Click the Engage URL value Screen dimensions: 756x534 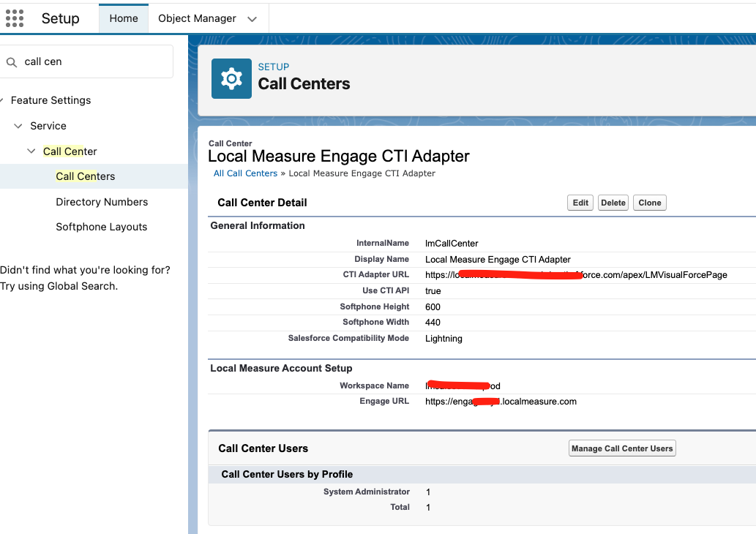coord(501,402)
